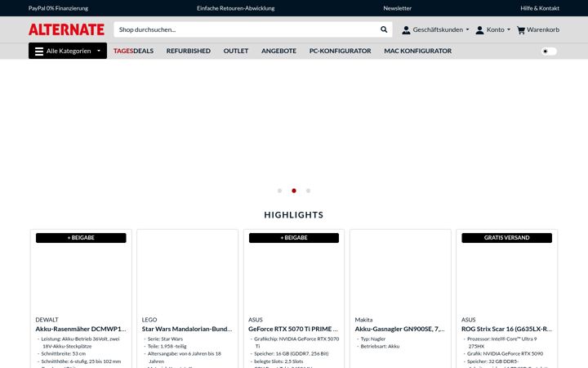Click the search magnifier icon
This screenshot has width=588, height=368.
pos(384,29)
